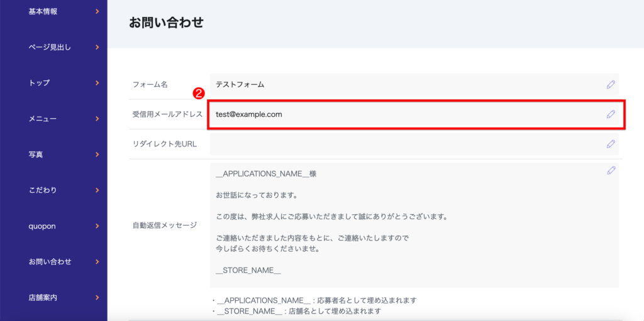
Task: Click the chevron next to 店舗案内
Action: 97,298
